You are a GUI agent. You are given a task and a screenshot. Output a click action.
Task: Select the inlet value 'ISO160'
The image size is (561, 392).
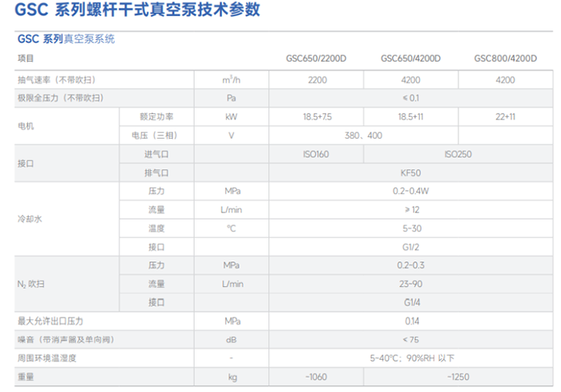coord(316,154)
